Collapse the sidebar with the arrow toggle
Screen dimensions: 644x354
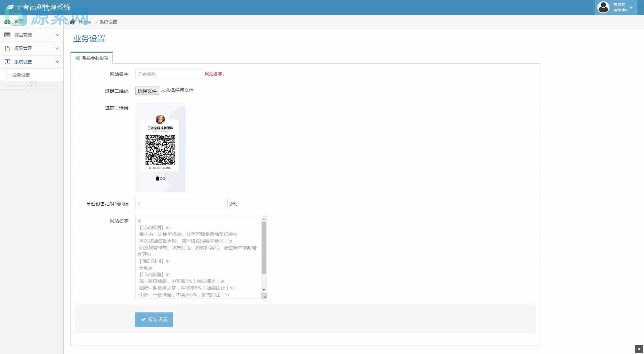click(32, 86)
